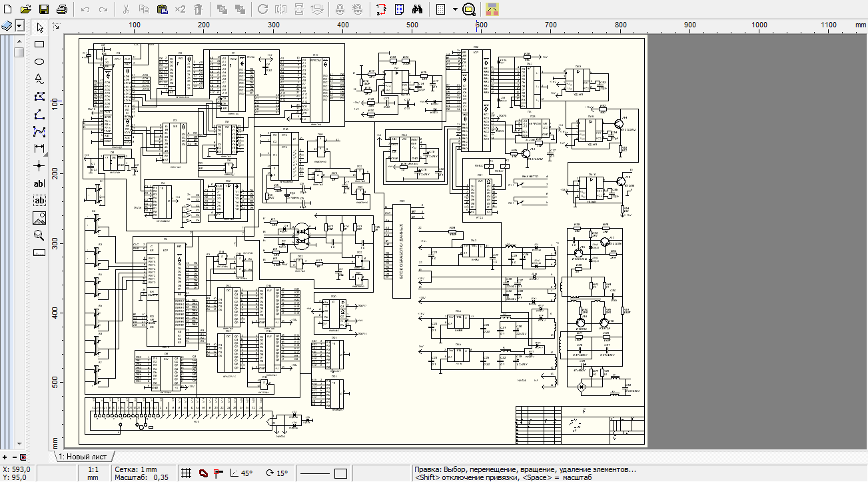Click the plus button below the library panel
Screen dimensions: 868x482
[x=5, y=457]
